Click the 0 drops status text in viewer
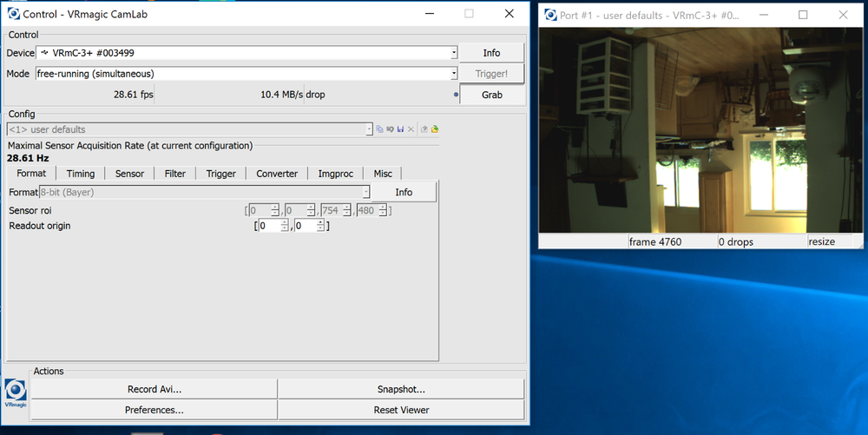The image size is (868, 435). (736, 242)
